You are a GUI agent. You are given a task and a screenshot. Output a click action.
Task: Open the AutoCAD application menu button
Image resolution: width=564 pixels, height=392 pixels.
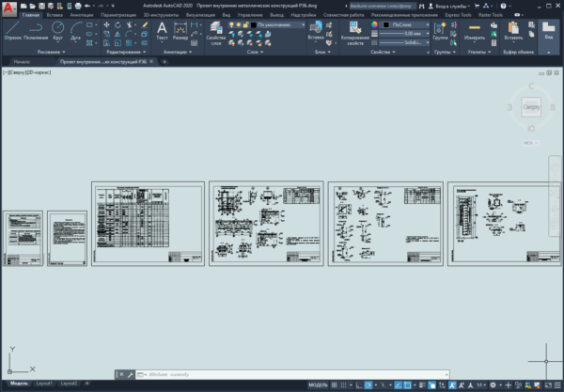(8, 8)
